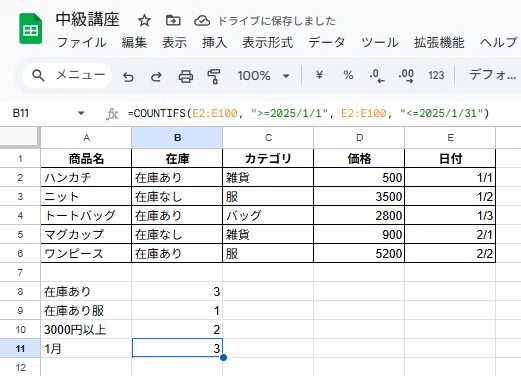521x376 pixels.
Task: Select column D header
Action: pos(359,137)
